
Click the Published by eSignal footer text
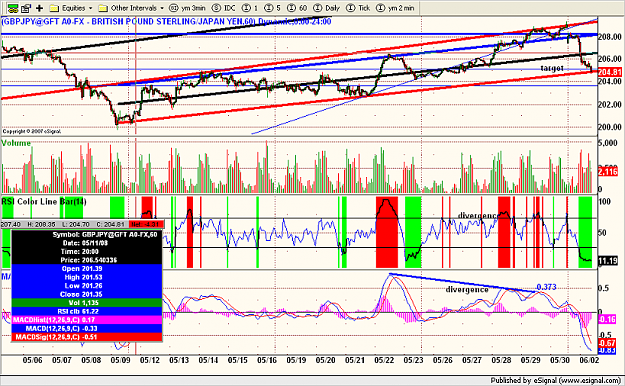coord(555,380)
